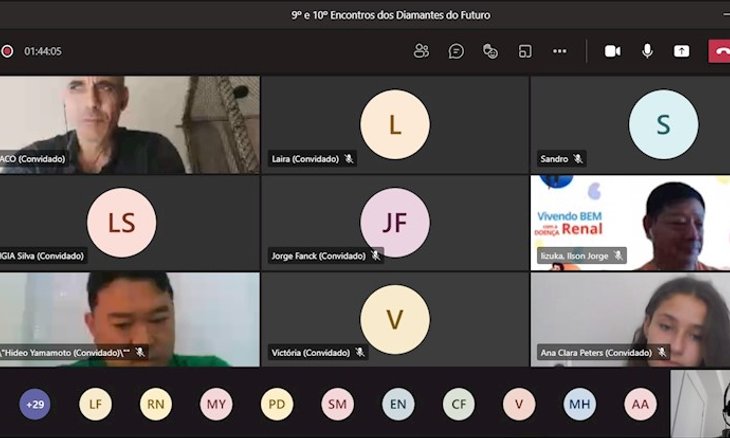This screenshot has width=730, height=438.
Task: Select the meeting timer 01:44:05
Action: [43, 51]
